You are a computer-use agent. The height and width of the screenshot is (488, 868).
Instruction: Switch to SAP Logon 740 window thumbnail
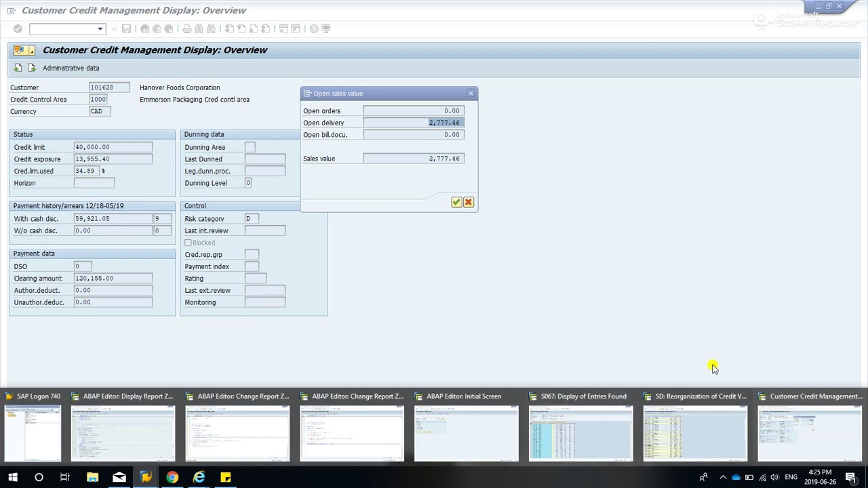point(33,426)
